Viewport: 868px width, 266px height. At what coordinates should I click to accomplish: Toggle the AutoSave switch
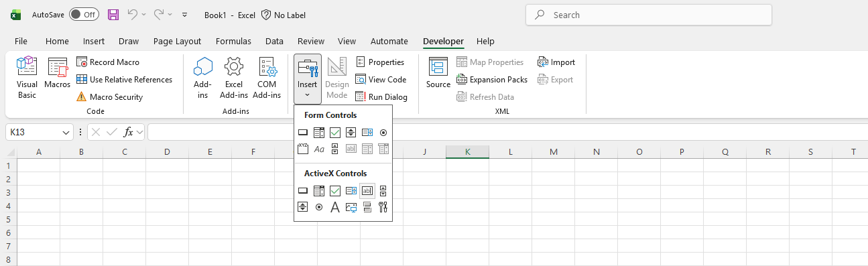(x=84, y=14)
